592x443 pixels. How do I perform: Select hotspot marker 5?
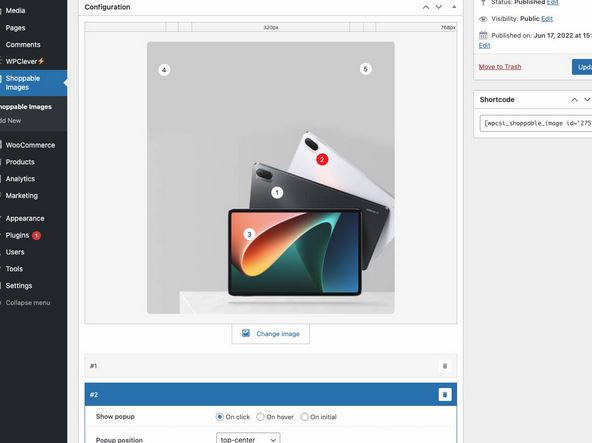(365, 69)
